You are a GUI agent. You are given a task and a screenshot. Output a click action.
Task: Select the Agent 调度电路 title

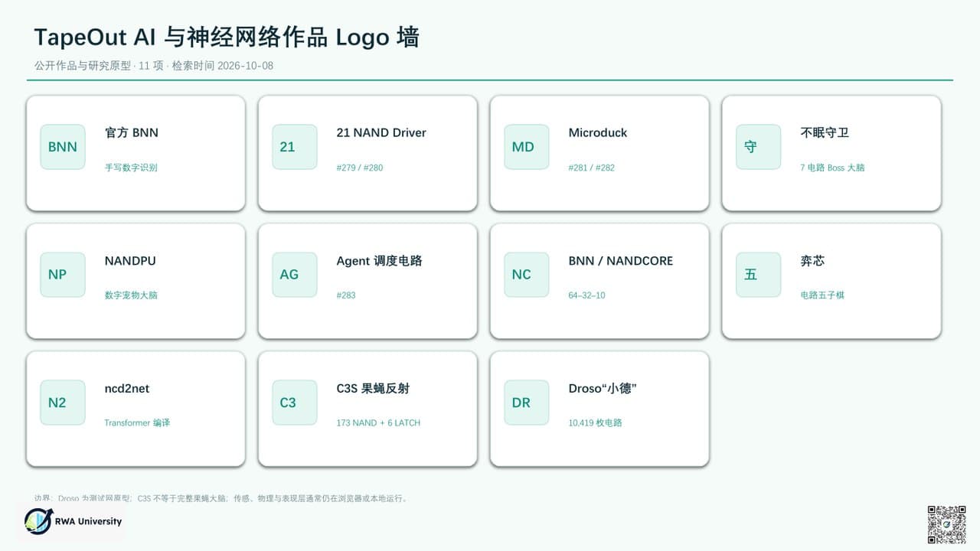tap(379, 260)
